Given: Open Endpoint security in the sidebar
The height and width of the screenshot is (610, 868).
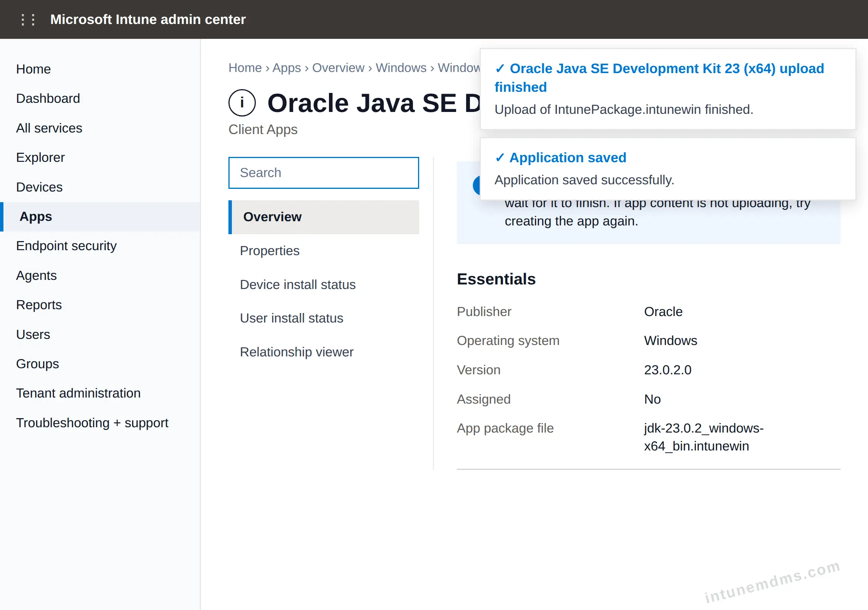Looking at the screenshot, I should coord(66,246).
